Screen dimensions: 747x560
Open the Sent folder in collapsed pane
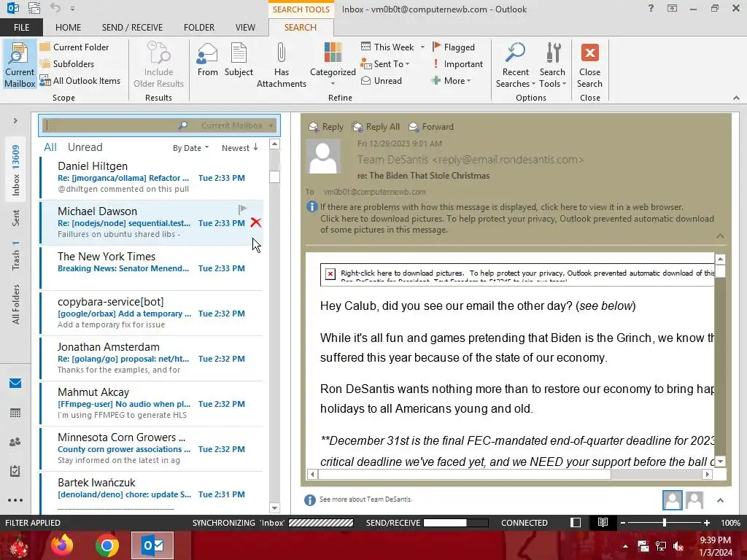[16, 218]
